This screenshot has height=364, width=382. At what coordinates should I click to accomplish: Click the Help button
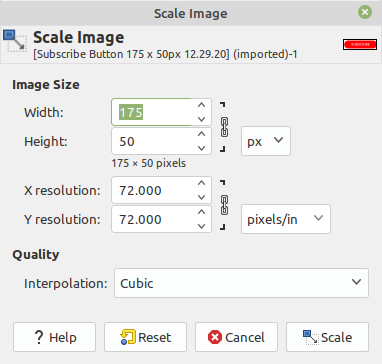(54, 337)
